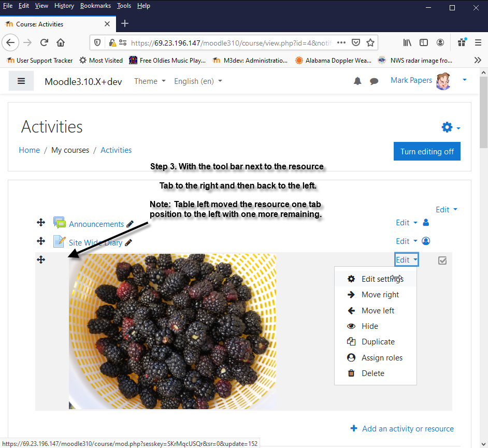
Task: Open the Firefox hamburger menu
Action: click(478, 42)
